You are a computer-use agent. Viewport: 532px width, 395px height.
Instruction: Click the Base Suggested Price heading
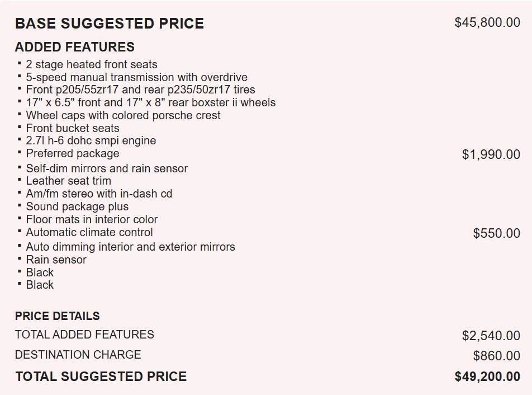[109, 23]
